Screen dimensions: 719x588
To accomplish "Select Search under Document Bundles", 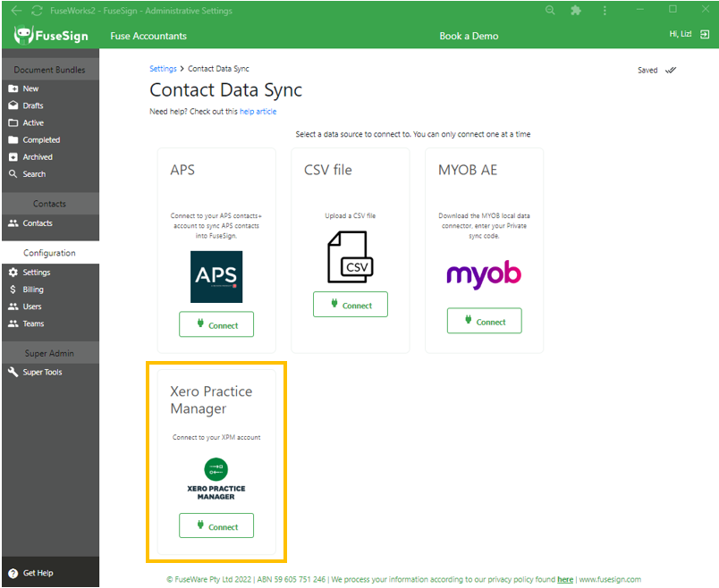I will point(34,173).
